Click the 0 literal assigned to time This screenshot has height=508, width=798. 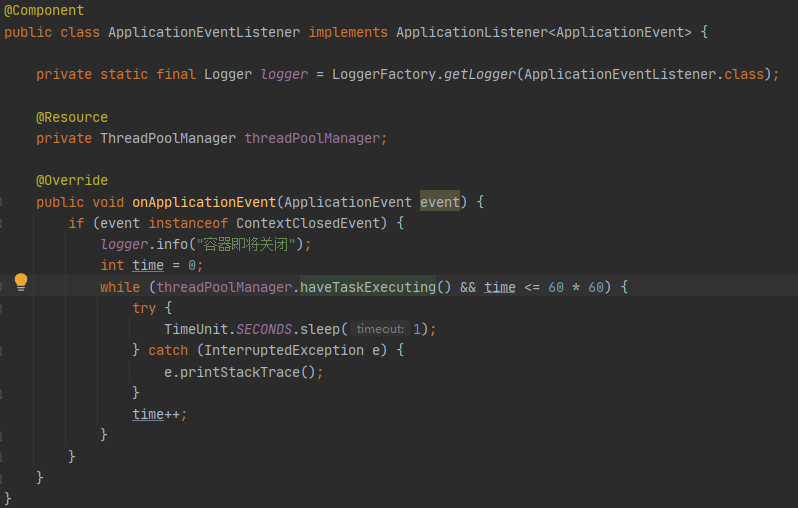pos(192,265)
